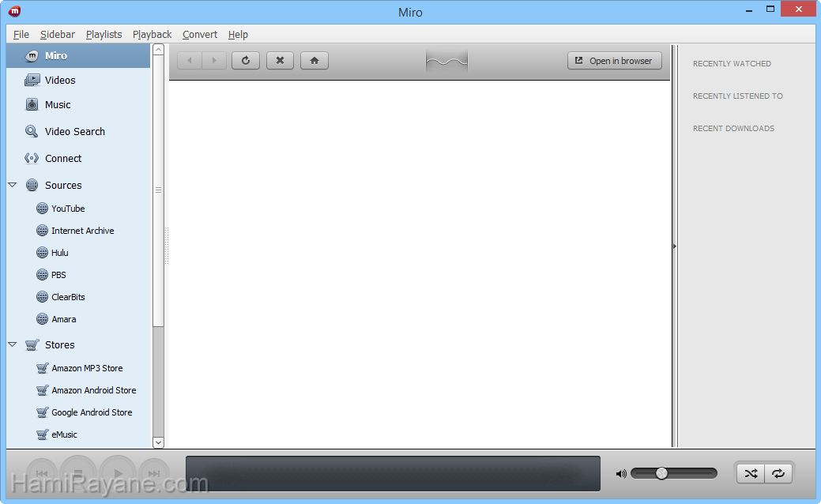Click the globe icon beside Internet Archive
Viewport: 821px width, 504px height.
point(43,231)
